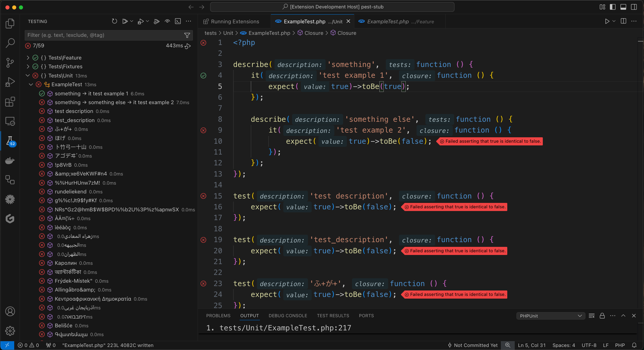Open the DEBUG CONSOLE panel tab
This screenshot has height=350, width=644.
[288, 316]
